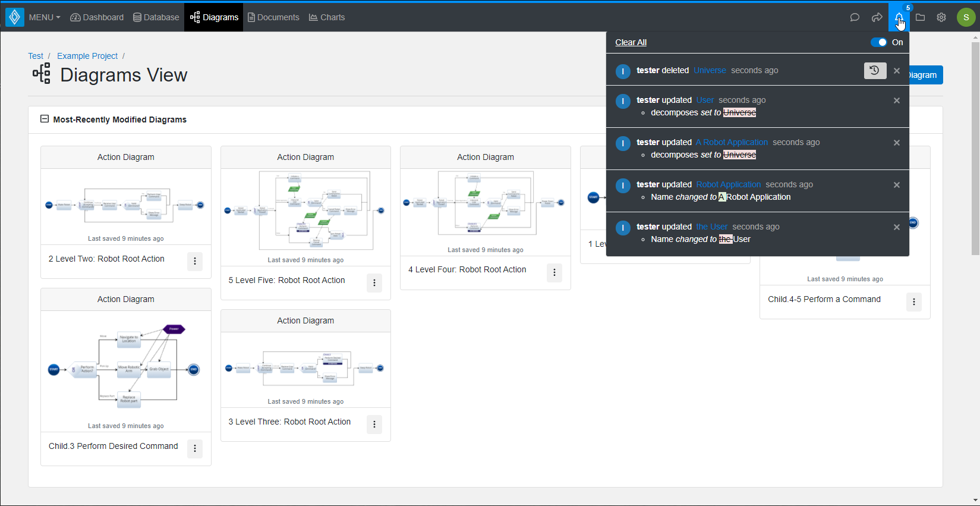Open the Test breadcrumb link
The height and width of the screenshot is (506, 980).
coord(36,56)
